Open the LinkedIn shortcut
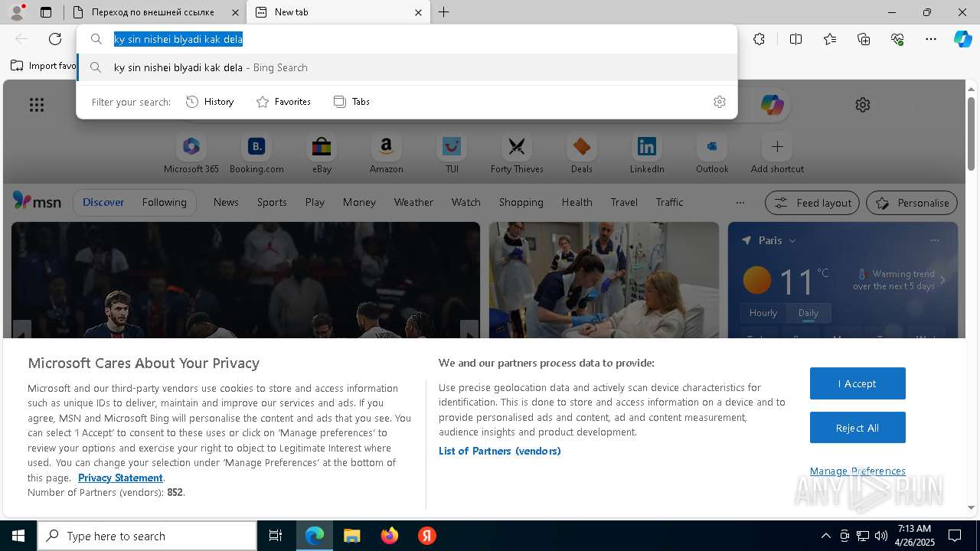980x551 pixels. click(x=647, y=153)
